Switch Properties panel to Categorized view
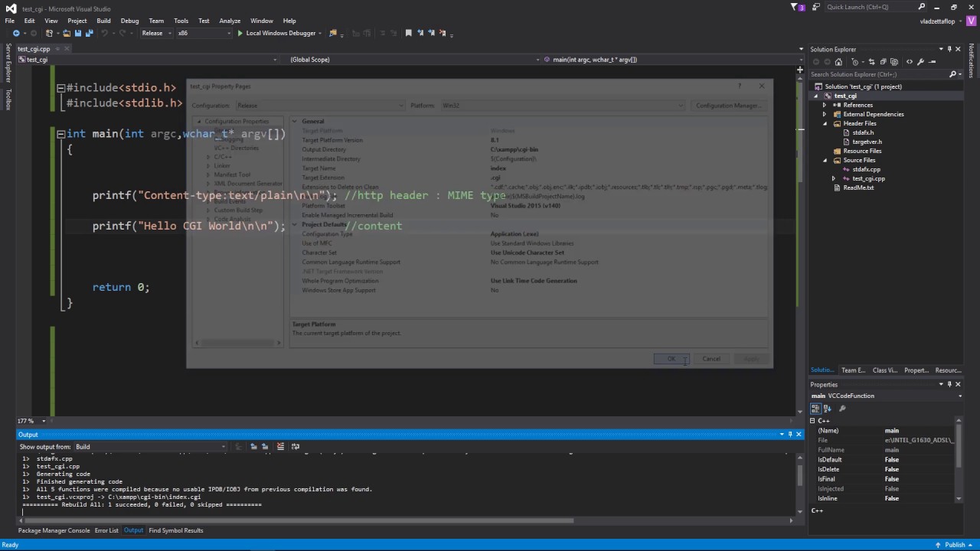This screenshot has height=551, width=980. click(x=816, y=409)
